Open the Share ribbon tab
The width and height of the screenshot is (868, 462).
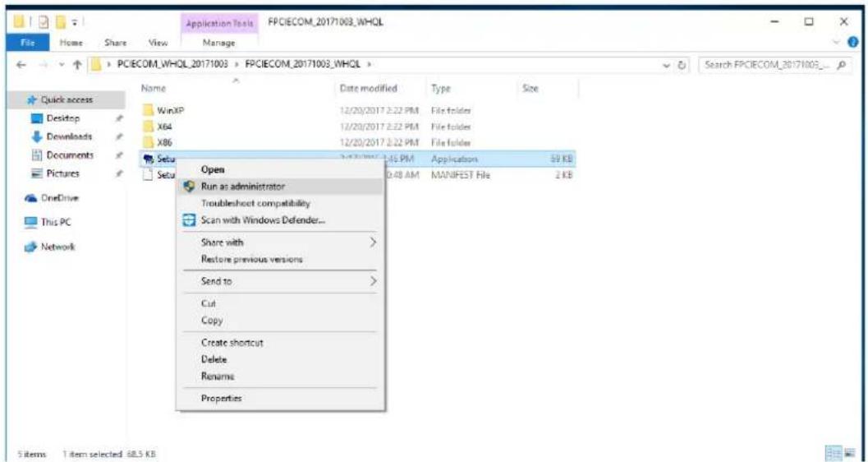click(115, 43)
